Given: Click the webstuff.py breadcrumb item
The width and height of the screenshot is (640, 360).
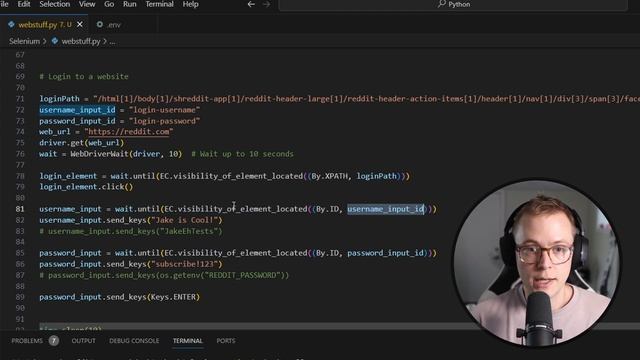Looking at the screenshot, I should tap(81, 41).
